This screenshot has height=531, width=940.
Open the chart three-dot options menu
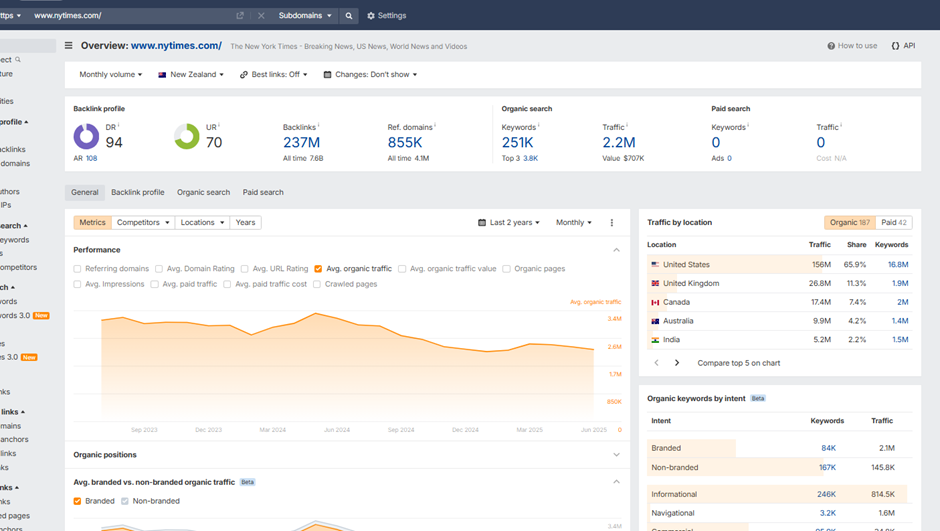coord(611,222)
